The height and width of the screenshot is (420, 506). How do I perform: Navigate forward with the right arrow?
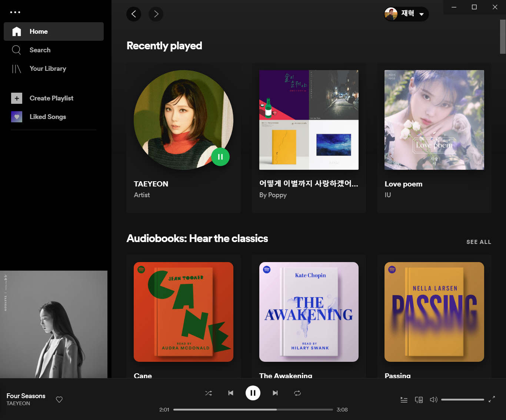point(156,14)
